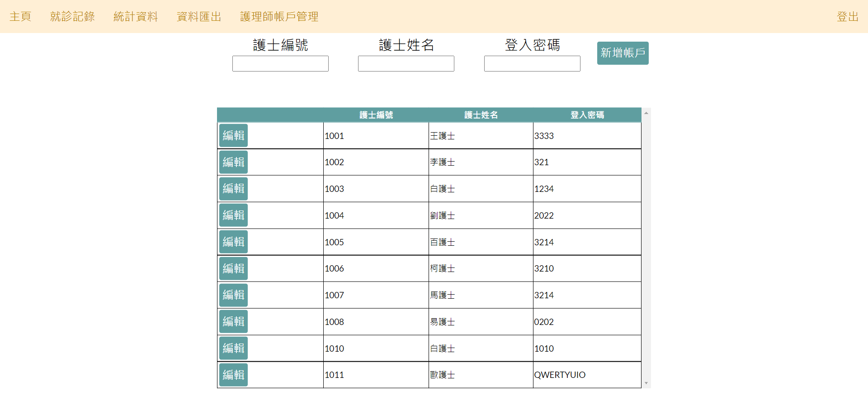Viewport: 868px width, 401px height.
Task: Edit the row for nurse 1010
Action: pos(233,348)
